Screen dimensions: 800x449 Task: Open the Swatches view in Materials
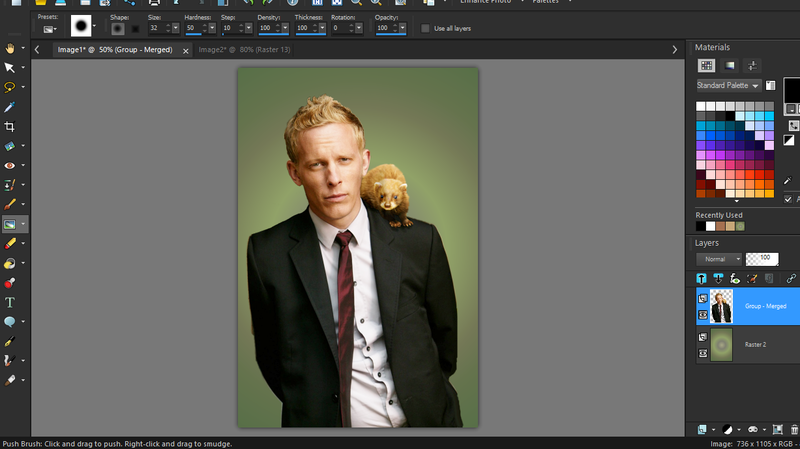707,65
